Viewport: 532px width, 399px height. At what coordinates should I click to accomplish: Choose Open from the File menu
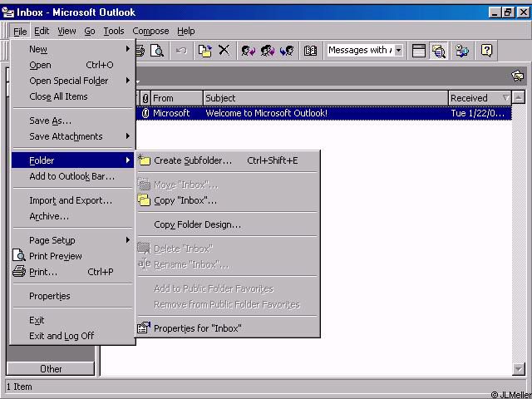pyautogui.click(x=72, y=65)
